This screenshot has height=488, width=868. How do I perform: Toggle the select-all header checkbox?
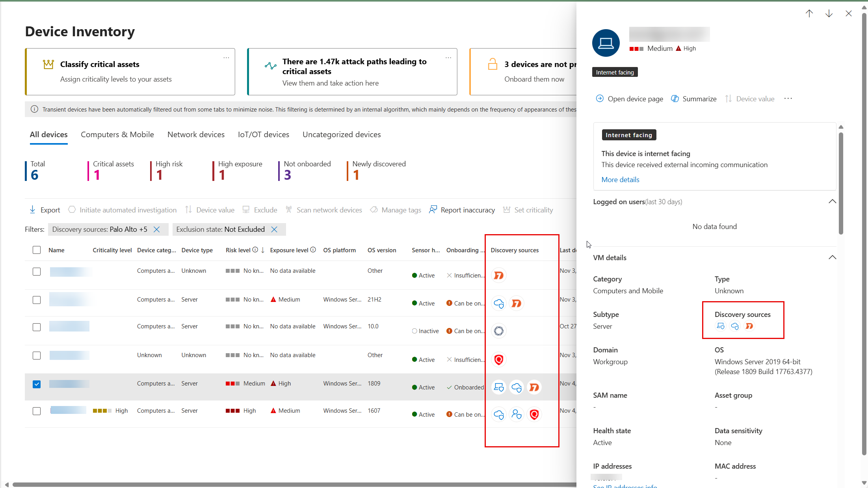pos(37,250)
